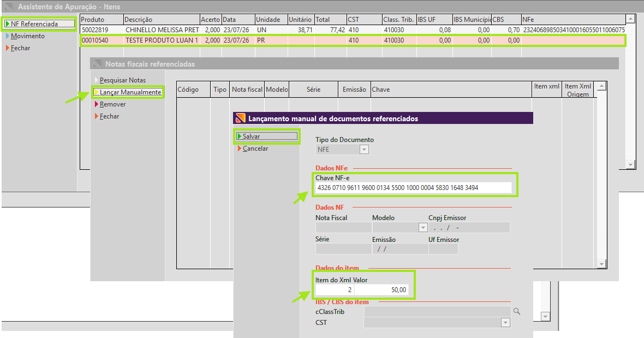The image size is (644, 338).
Task: Click Remover in Notas fiscais referenciadas
Action: [112, 104]
